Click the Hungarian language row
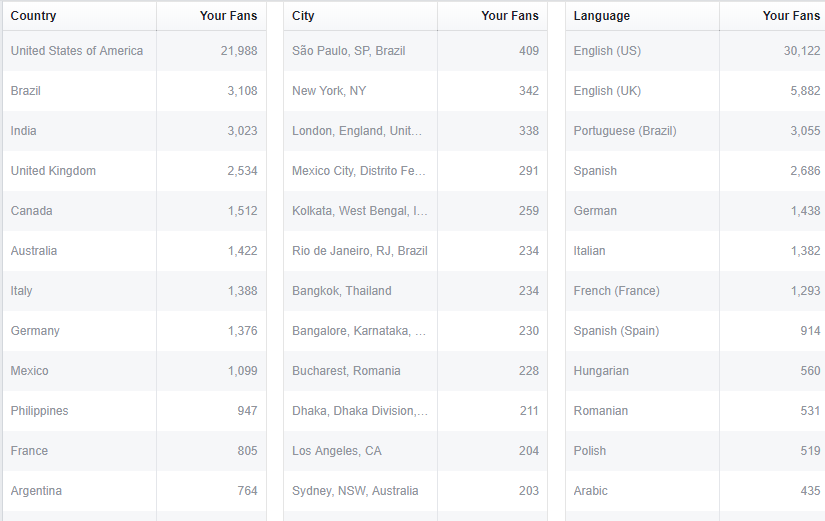 601,371
